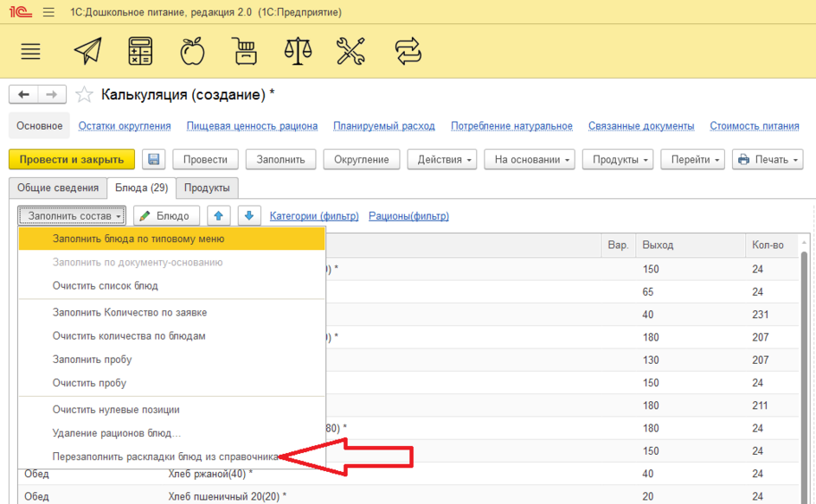Switch to the Продукты tab
The image size is (816, 504).
point(207,188)
